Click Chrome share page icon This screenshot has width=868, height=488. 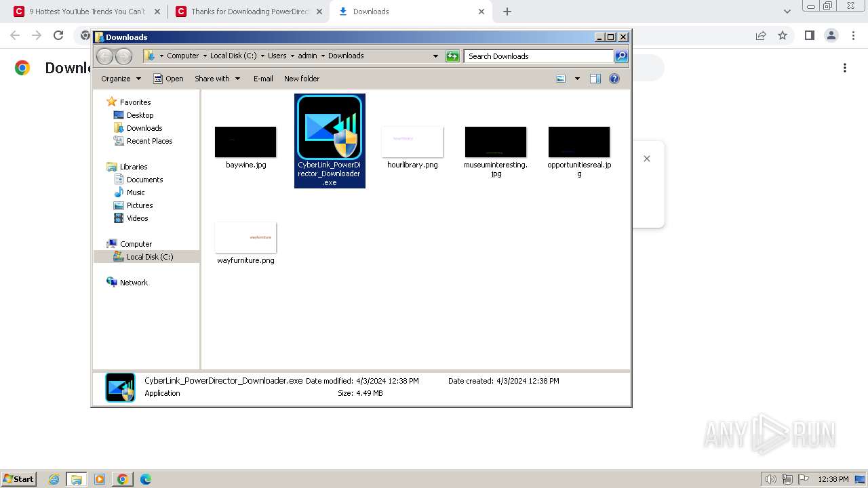pos(761,35)
